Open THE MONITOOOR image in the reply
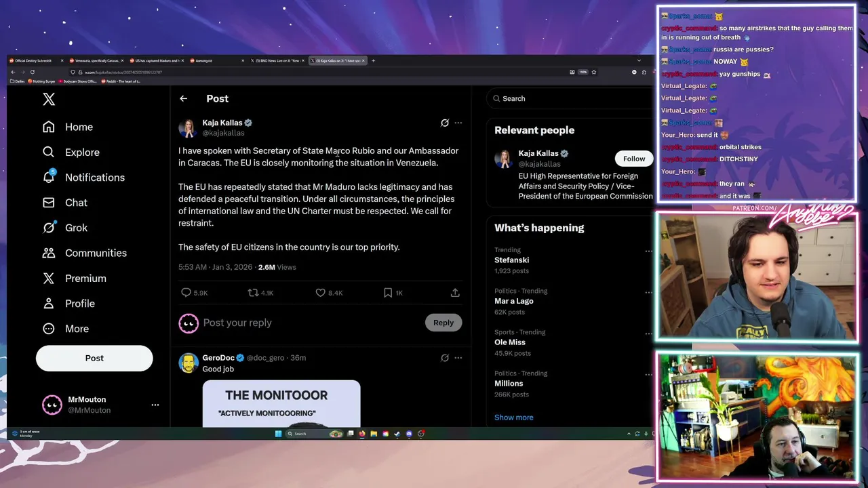This screenshot has width=868, height=488. 281,403
